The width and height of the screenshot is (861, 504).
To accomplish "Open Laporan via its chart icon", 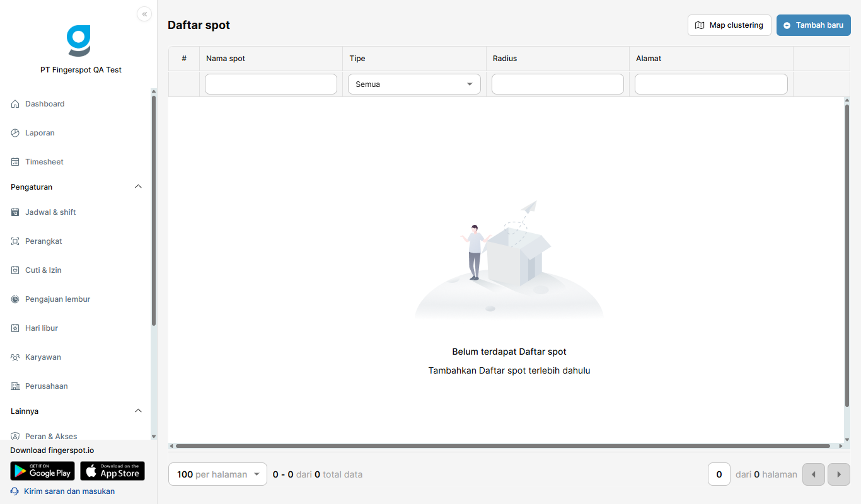I will pos(15,133).
